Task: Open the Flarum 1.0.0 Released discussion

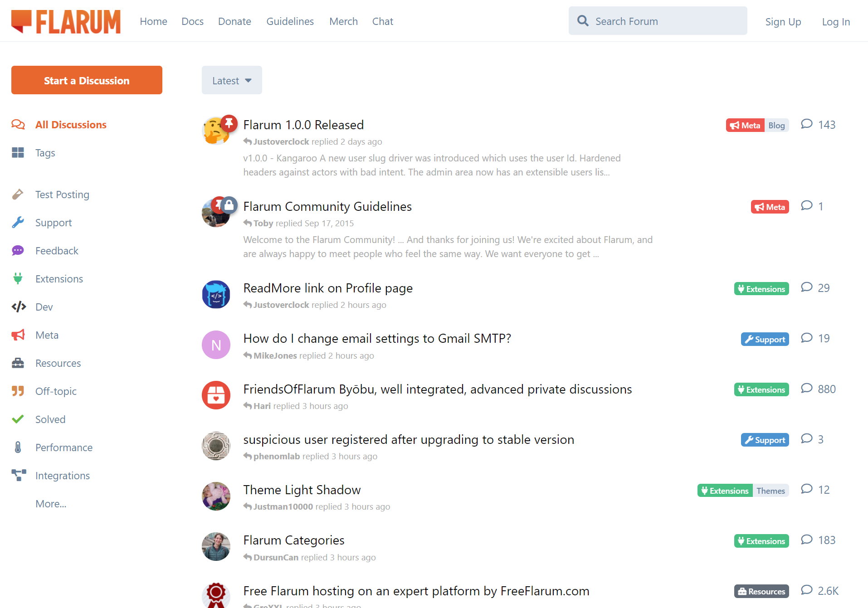Action: pos(303,125)
